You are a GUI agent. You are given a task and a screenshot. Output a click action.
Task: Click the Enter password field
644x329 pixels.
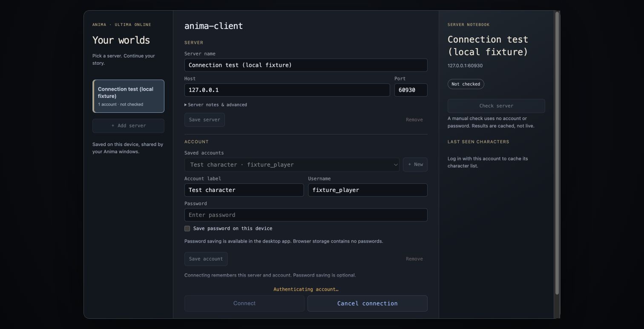coord(306,215)
